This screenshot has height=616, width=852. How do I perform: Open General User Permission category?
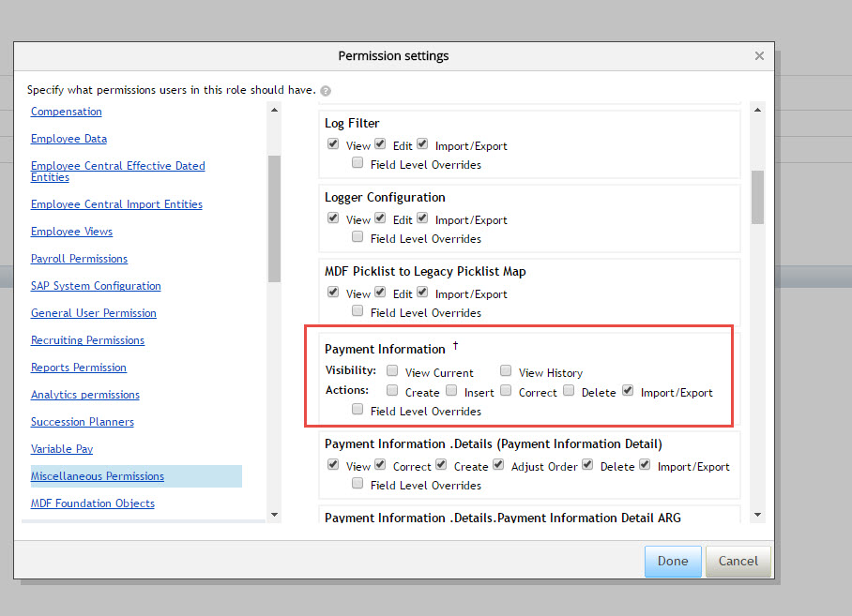coord(94,312)
